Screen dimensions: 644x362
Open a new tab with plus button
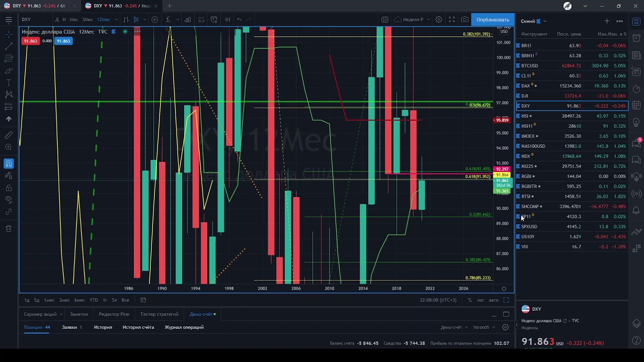click(170, 6)
